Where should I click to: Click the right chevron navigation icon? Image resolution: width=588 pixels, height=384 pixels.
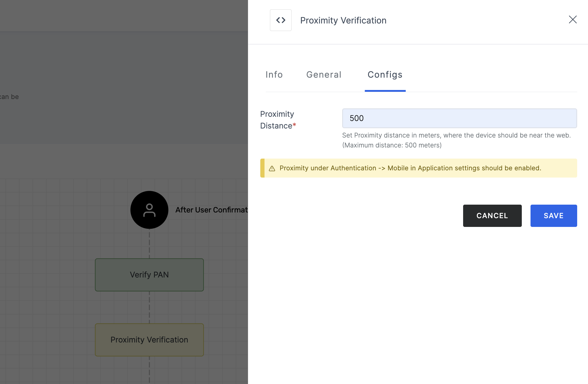284,20
